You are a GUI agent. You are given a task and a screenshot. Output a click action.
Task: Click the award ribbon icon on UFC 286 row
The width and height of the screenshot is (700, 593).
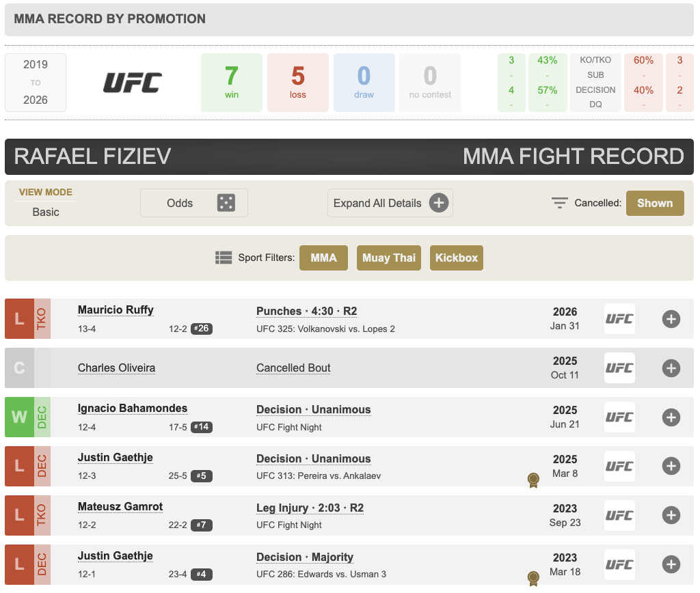tap(534, 579)
